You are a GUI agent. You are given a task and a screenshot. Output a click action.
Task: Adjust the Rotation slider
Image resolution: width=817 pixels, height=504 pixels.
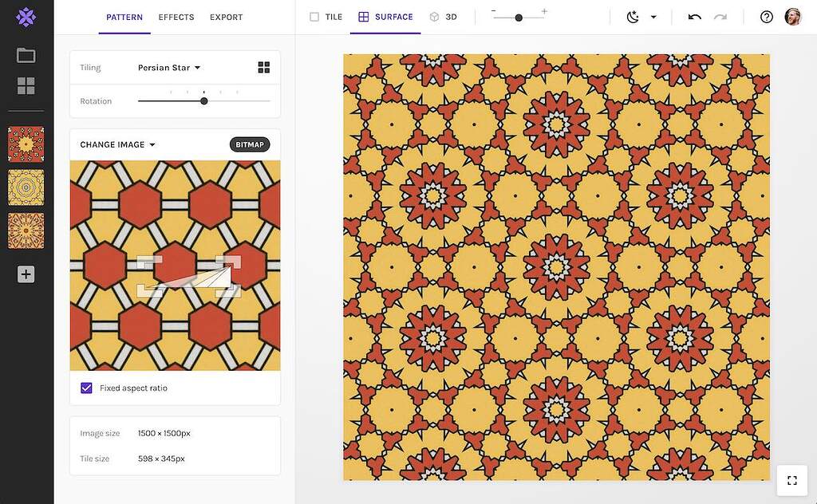click(x=203, y=101)
